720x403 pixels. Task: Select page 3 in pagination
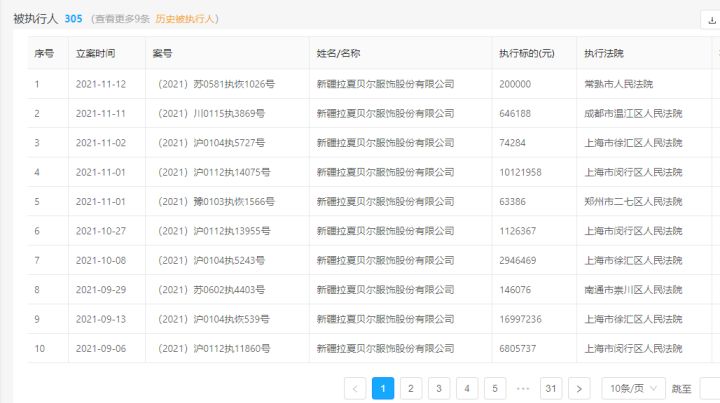coord(439,389)
